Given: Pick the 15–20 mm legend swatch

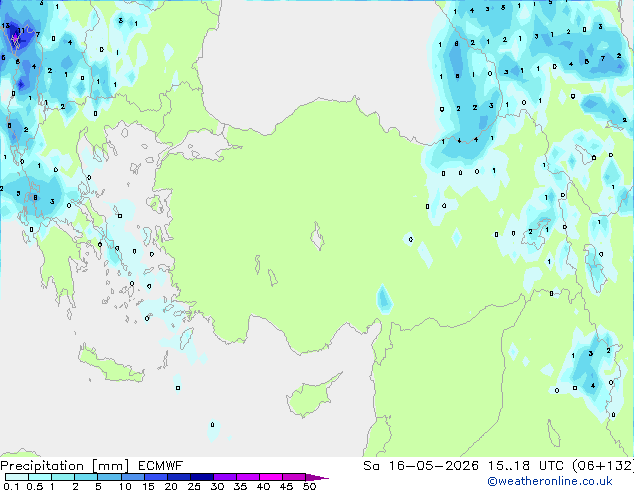Looking at the screenshot, I should pos(155,477).
